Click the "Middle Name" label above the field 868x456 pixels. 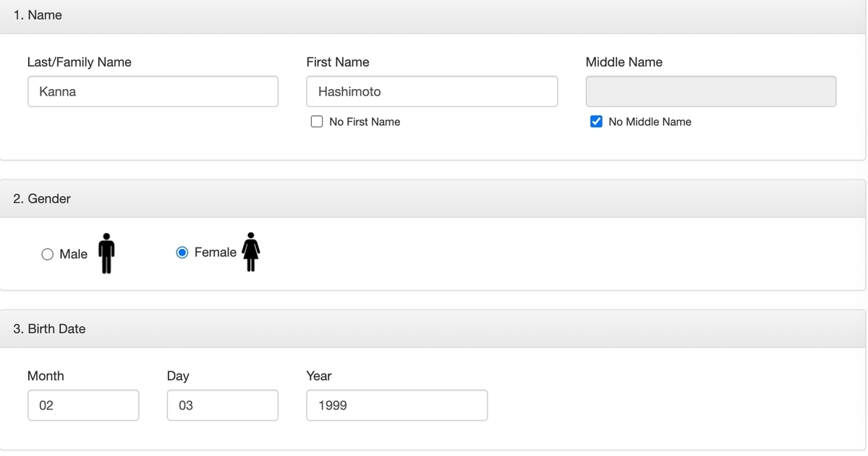coord(624,62)
